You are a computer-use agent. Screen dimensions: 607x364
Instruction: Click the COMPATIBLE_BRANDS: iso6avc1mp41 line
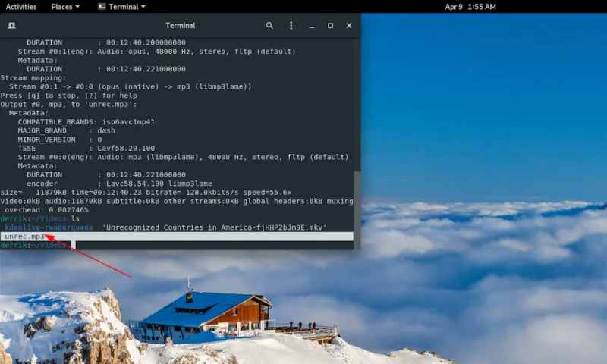pos(86,122)
